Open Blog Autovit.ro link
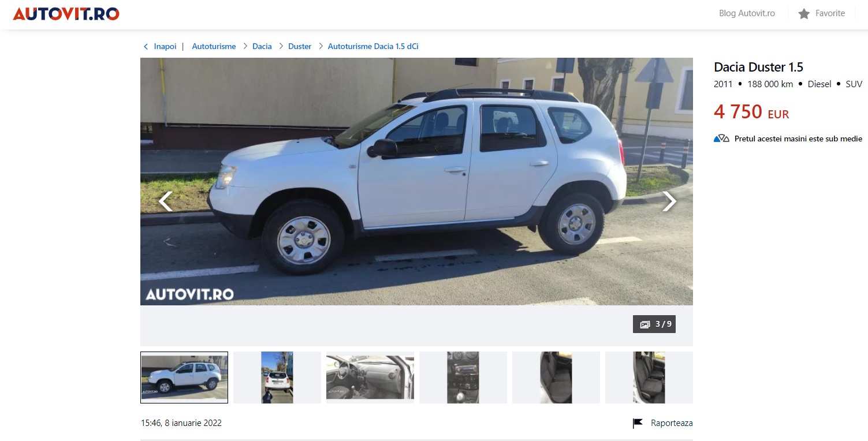The width and height of the screenshot is (868, 441). point(747,13)
